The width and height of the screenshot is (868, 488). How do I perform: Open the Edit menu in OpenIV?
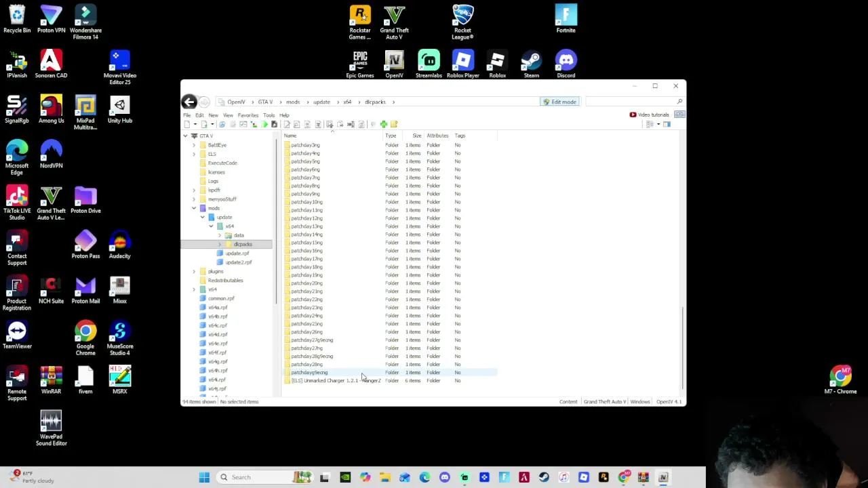click(199, 115)
